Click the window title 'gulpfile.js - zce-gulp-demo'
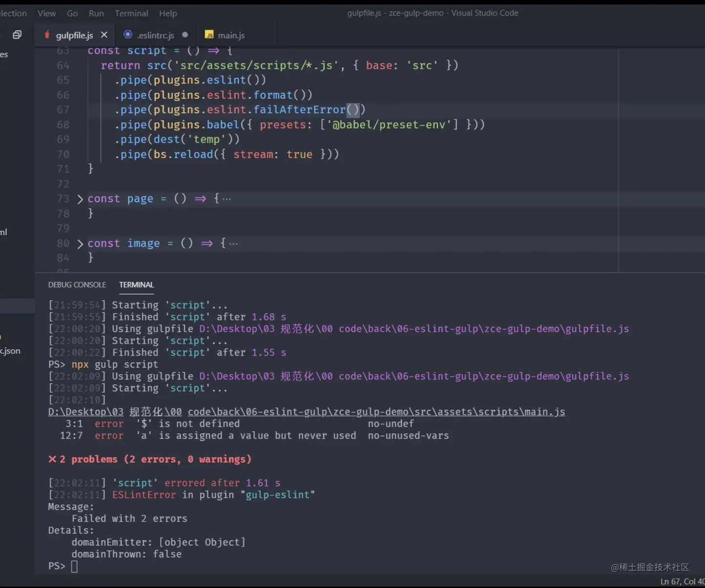705x588 pixels. coord(395,13)
